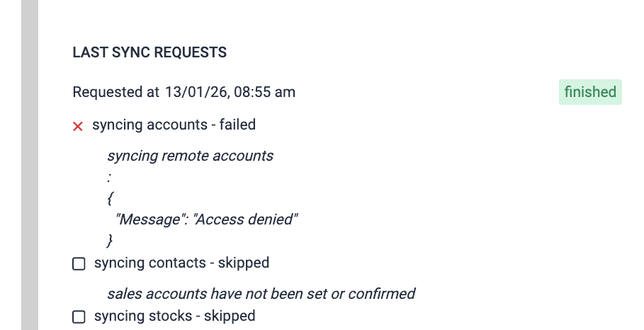Click the word failed in accounts row
The height and width of the screenshot is (330, 644).
(237, 125)
